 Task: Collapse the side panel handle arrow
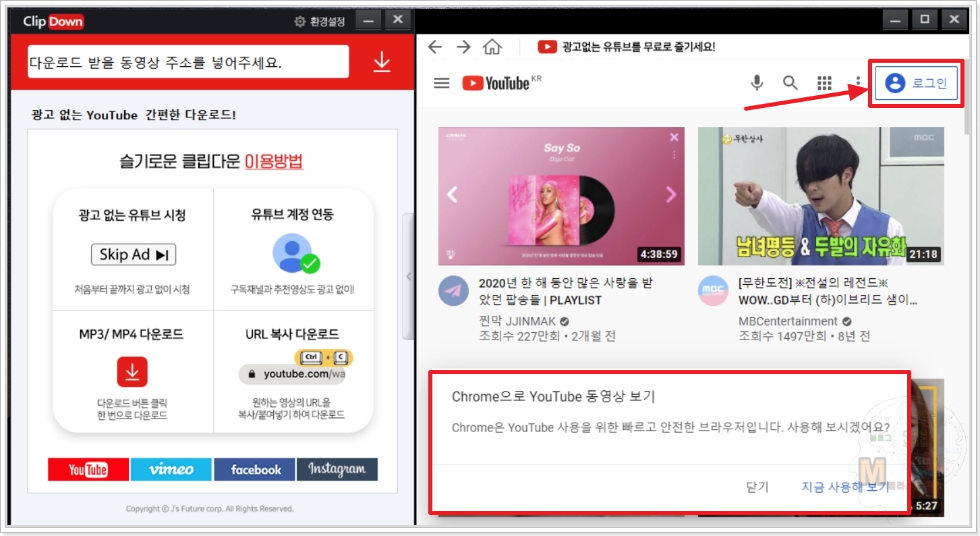[x=408, y=277]
